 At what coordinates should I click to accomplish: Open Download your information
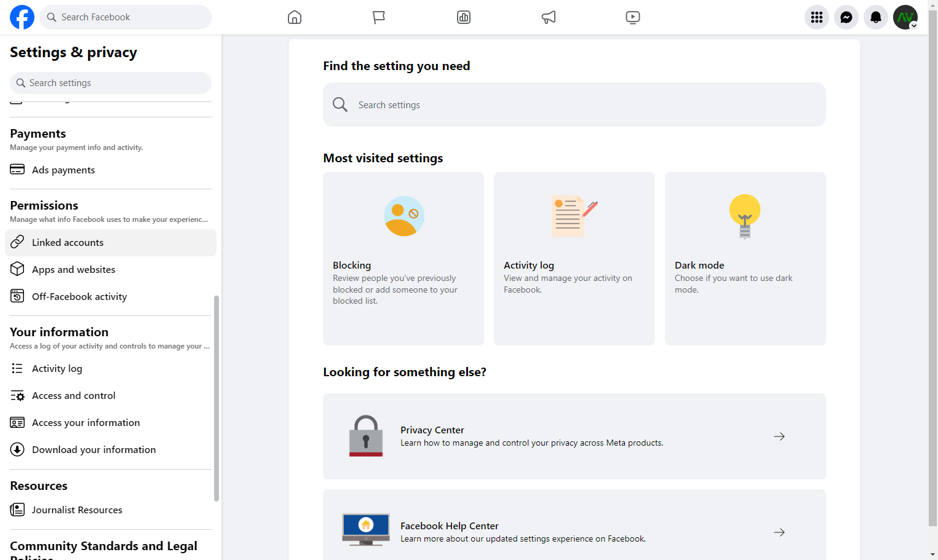[111, 450]
